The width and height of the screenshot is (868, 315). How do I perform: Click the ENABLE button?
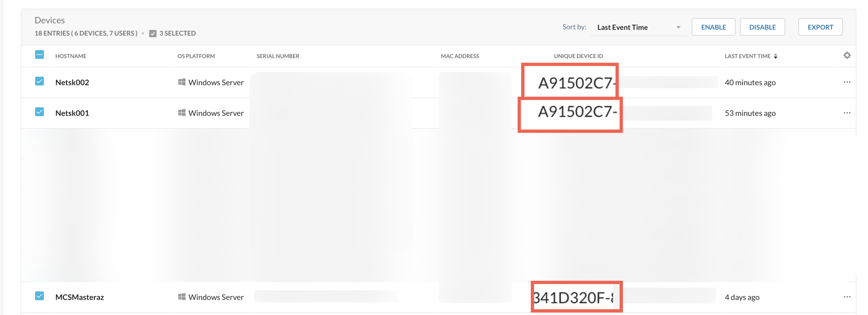click(713, 27)
